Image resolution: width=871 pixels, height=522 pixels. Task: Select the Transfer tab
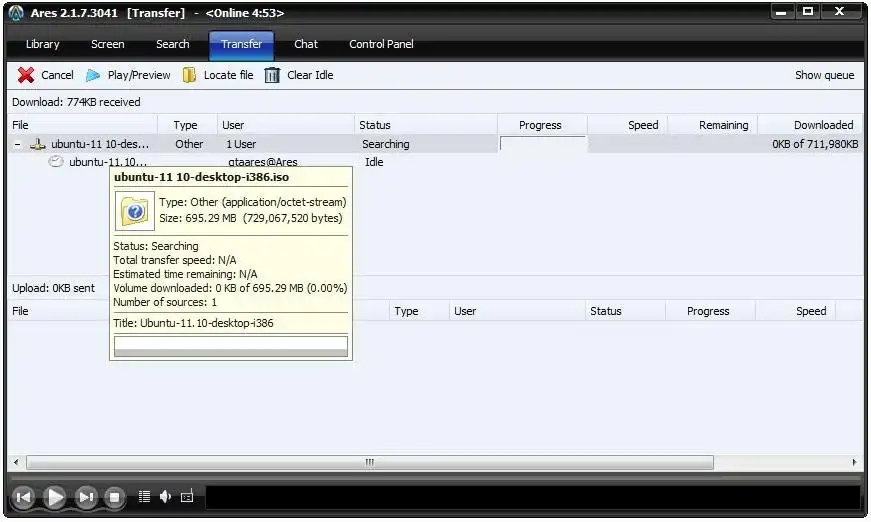(241, 44)
